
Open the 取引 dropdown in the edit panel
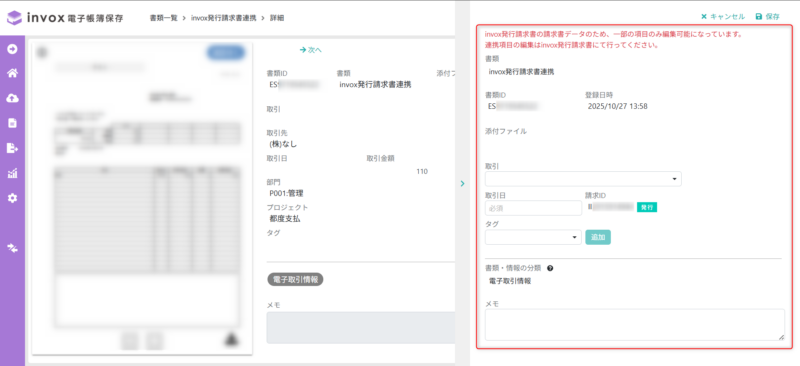(583, 179)
